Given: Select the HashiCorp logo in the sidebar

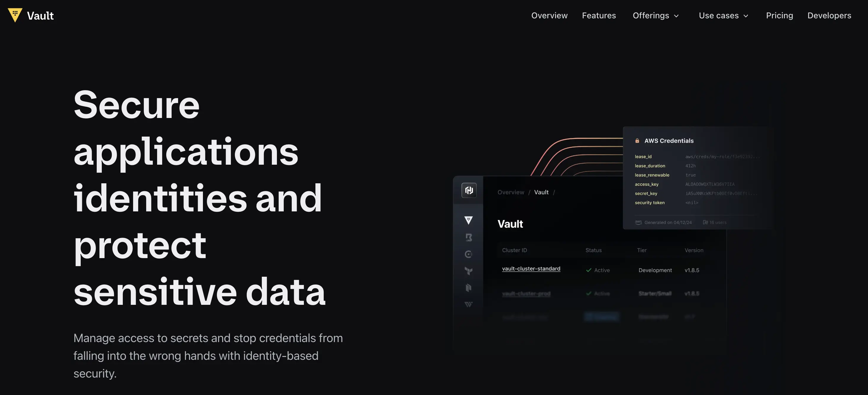Looking at the screenshot, I should pyautogui.click(x=468, y=190).
